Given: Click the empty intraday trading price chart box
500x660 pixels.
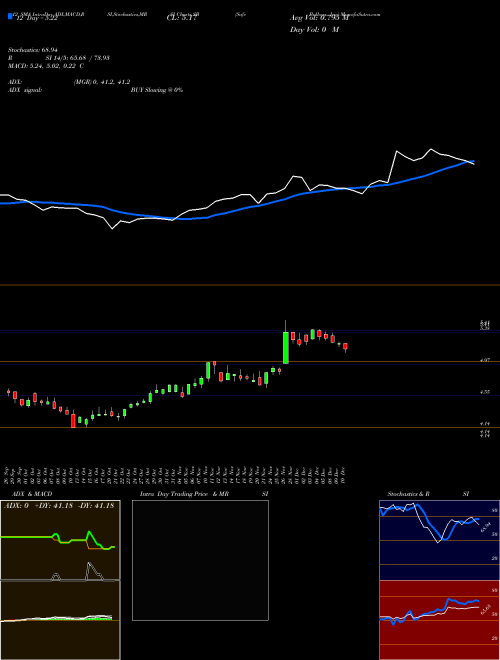Looking at the screenshot, I should 200,560.
